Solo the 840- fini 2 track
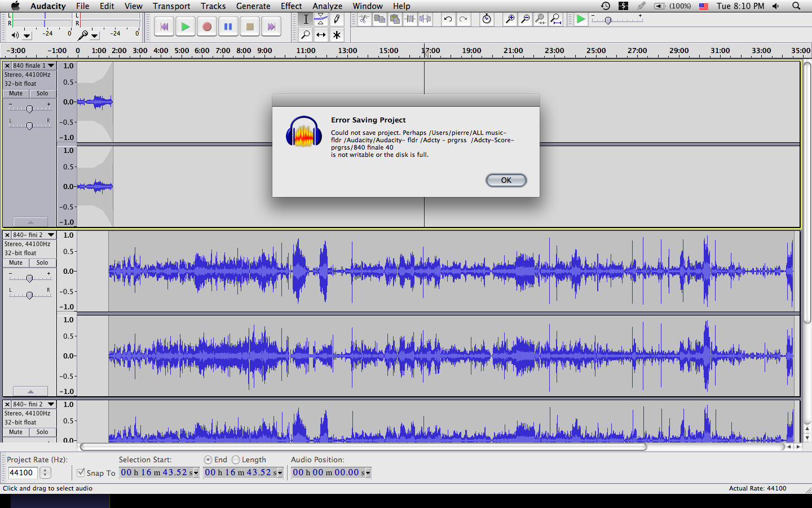Image resolution: width=812 pixels, height=508 pixels. point(42,262)
